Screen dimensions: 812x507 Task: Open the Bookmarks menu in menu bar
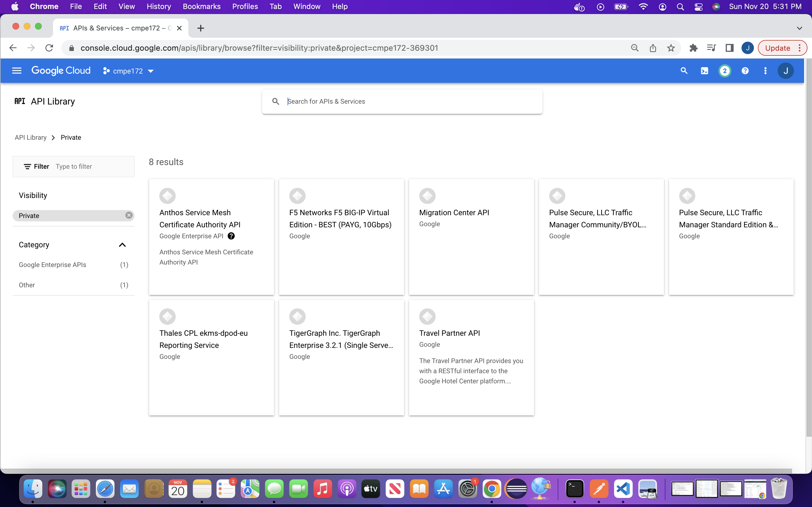point(201,6)
